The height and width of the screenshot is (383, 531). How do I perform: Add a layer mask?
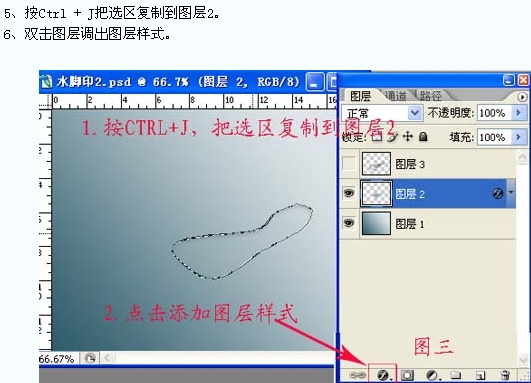(x=407, y=375)
